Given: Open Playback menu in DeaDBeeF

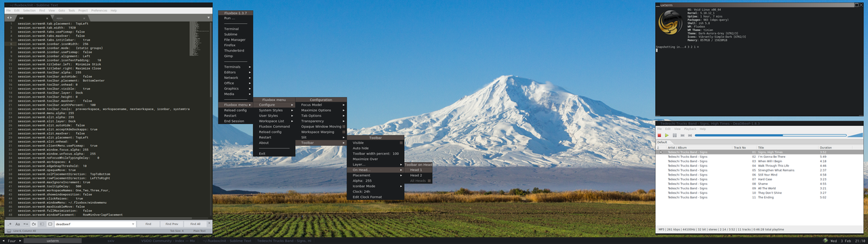Looking at the screenshot, I should point(690,129).
